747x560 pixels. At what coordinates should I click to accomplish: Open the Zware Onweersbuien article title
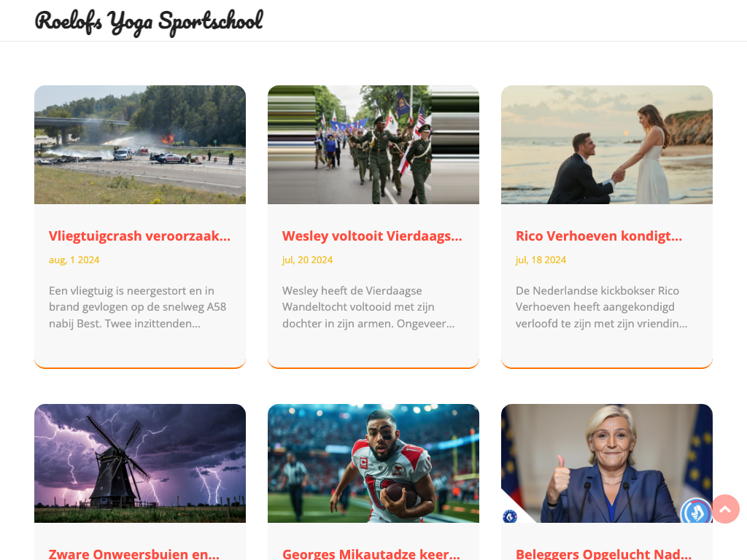(134, 554)
